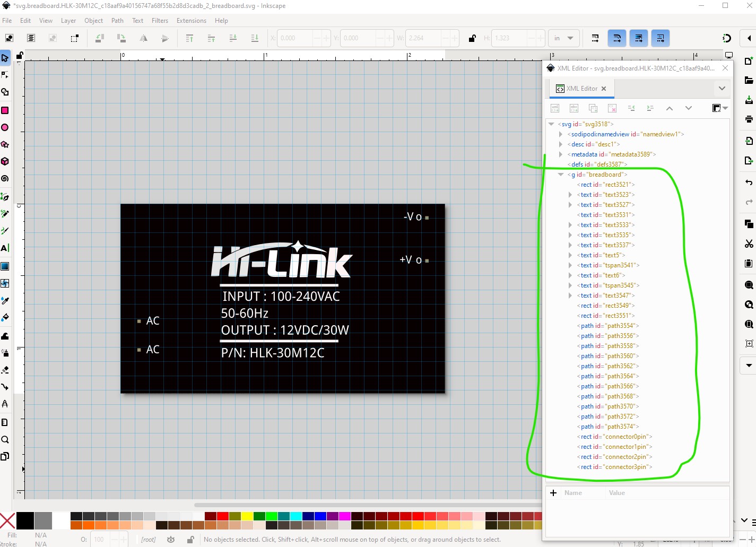The width and height of the screenshot is (756, 547).
Task: Click Select All objects icon
Action: 9,38
